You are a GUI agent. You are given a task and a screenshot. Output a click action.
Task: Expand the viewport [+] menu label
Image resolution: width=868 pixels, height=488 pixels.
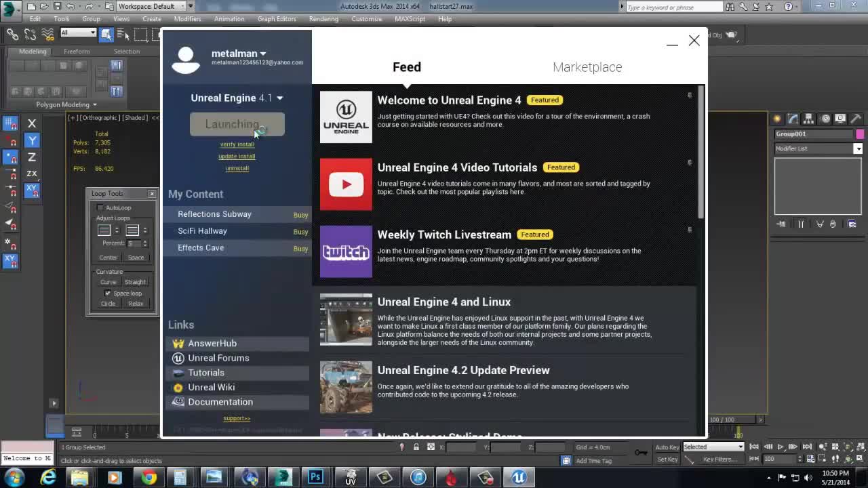point(72,117)
